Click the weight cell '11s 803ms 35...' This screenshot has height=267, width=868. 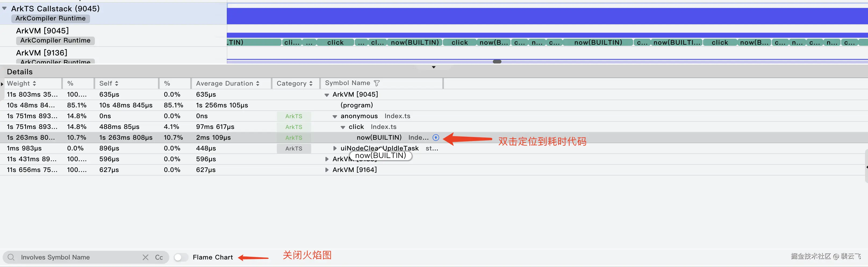[32, 94]
